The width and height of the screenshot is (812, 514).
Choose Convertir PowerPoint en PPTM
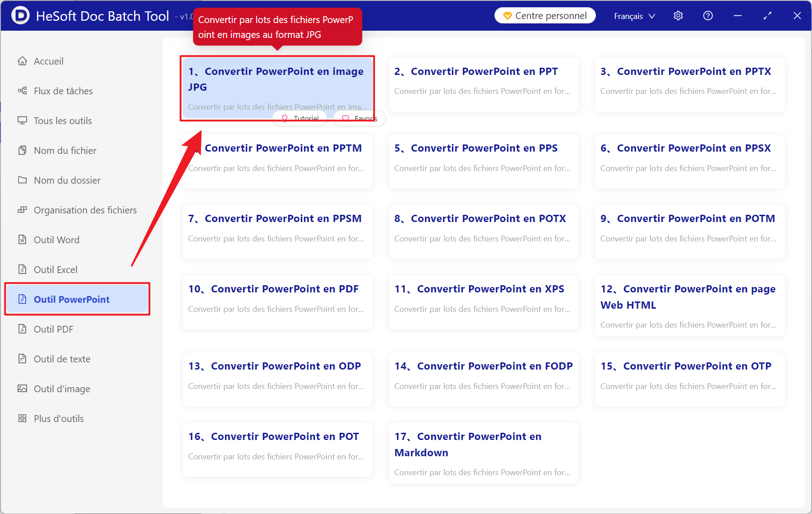(x=277, y=161)
